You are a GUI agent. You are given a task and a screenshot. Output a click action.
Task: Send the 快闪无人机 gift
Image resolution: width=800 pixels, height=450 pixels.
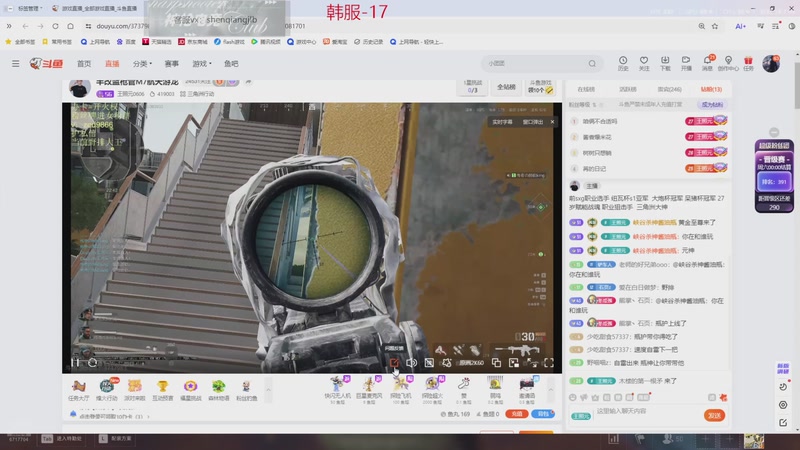[x=337, y=390]
